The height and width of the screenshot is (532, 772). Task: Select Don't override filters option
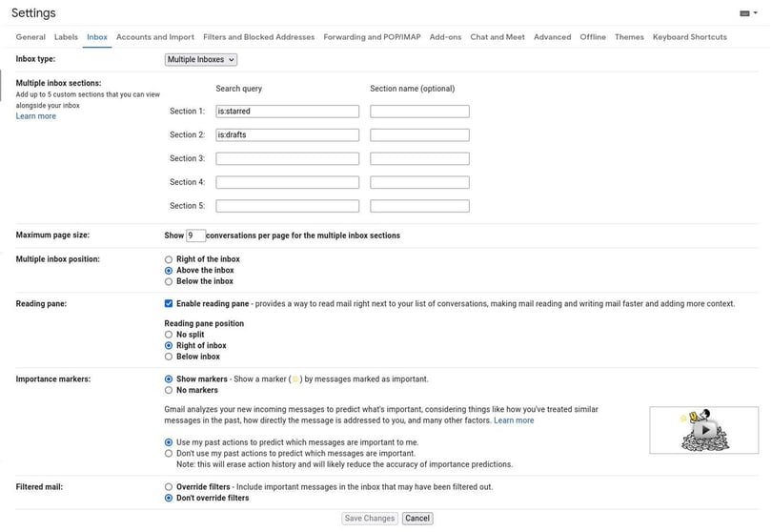(169, 498)
